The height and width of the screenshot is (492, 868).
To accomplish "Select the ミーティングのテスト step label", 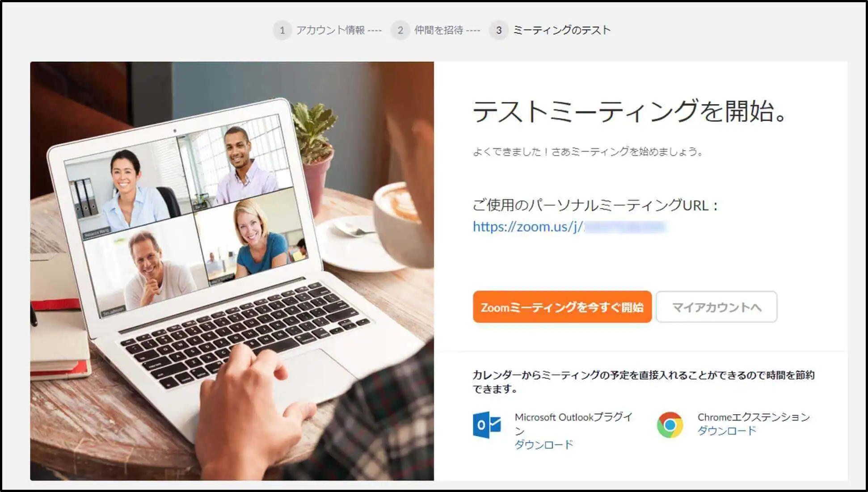I will (x=562, y=30).
